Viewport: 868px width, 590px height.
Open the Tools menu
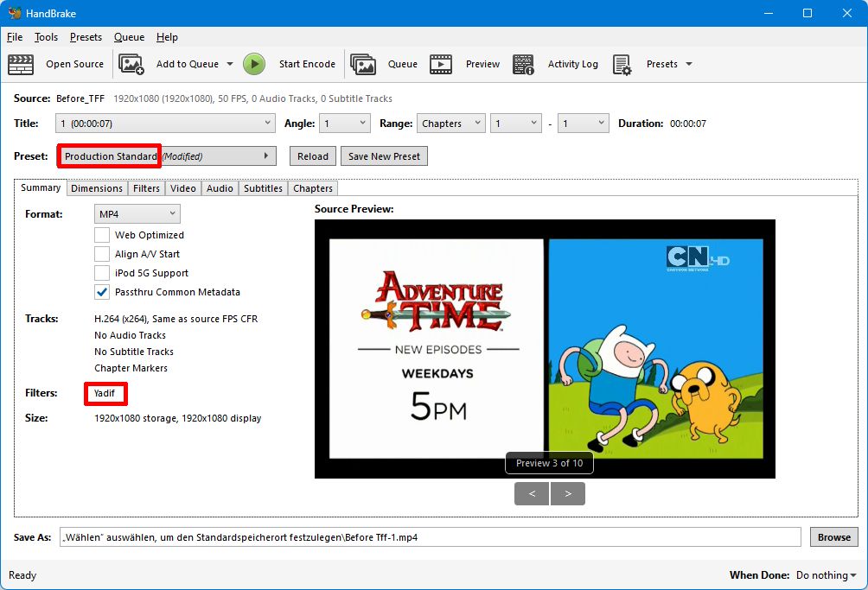[46, 37]
